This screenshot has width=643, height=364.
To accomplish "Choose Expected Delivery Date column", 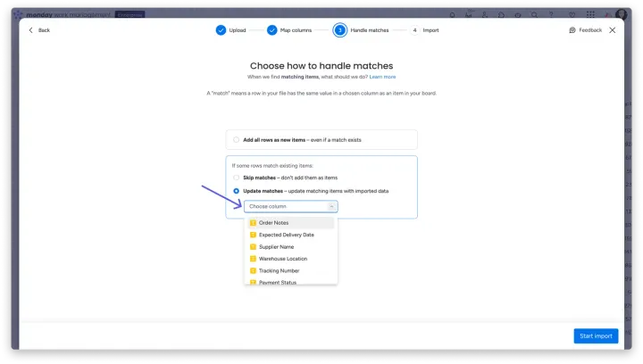I will pos(291,235).
